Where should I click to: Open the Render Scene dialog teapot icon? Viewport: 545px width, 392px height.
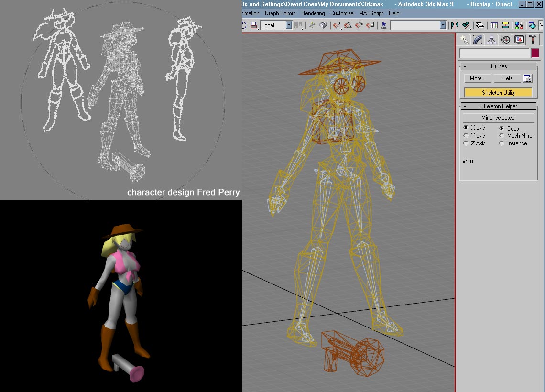point(532,25)
